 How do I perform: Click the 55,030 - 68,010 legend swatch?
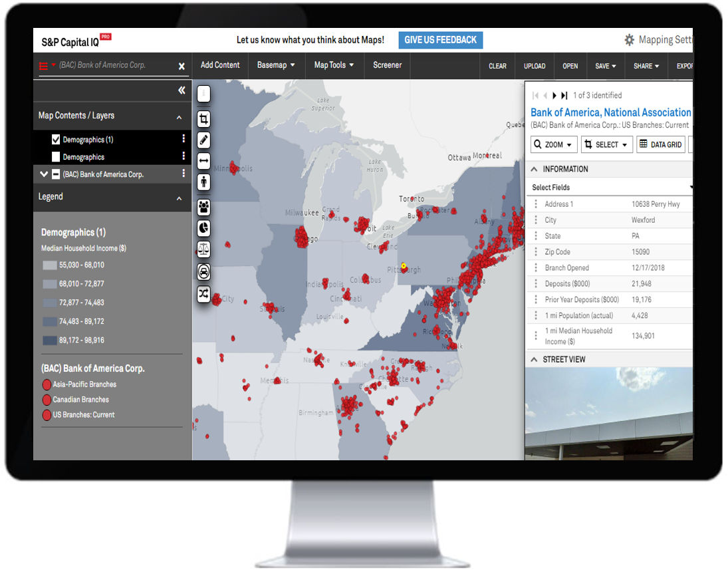50,265
